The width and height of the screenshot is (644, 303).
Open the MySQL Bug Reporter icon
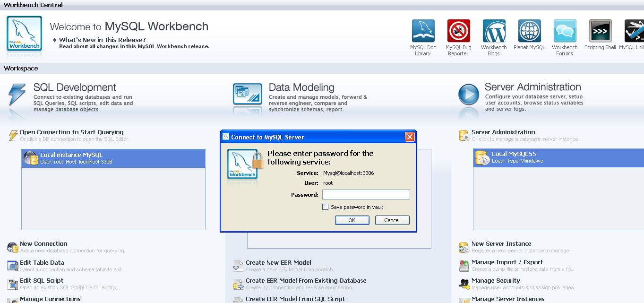[x=458, y=31]
